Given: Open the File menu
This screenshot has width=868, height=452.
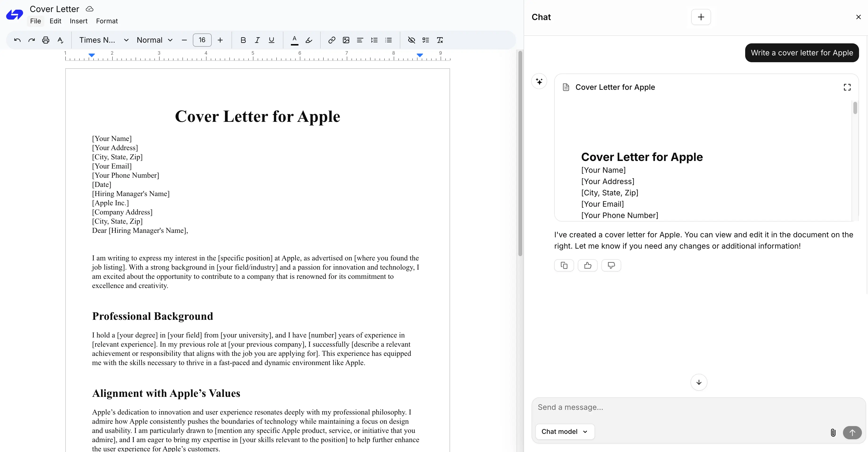Looking at the screenshot, I should (x=35, y=21).
